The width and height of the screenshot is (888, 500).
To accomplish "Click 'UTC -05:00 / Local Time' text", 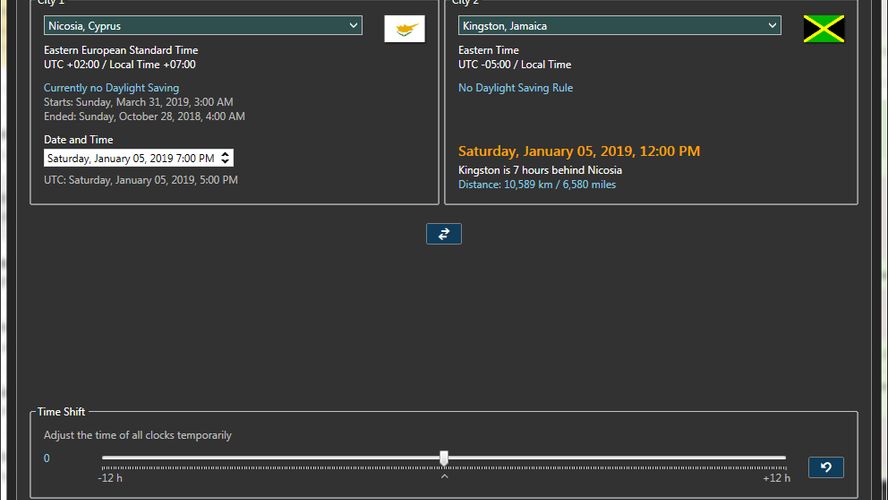I will [515, 65].
